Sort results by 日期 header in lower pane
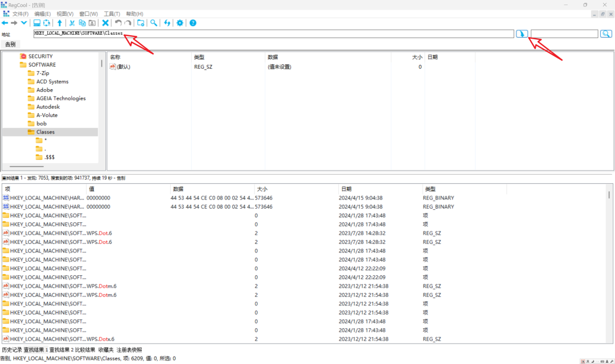615x364 pixels. coord(380,189)
